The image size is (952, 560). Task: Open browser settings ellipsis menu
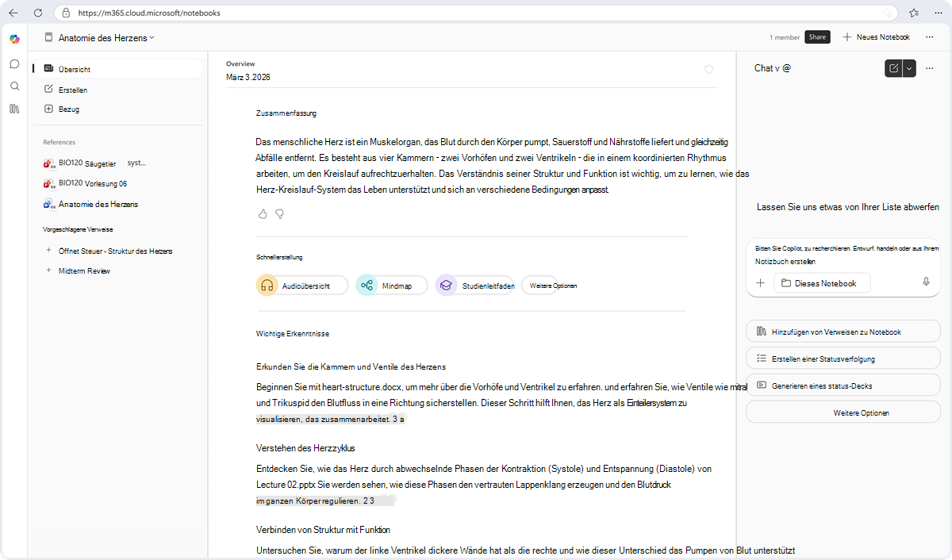click(x=939, y=13)
